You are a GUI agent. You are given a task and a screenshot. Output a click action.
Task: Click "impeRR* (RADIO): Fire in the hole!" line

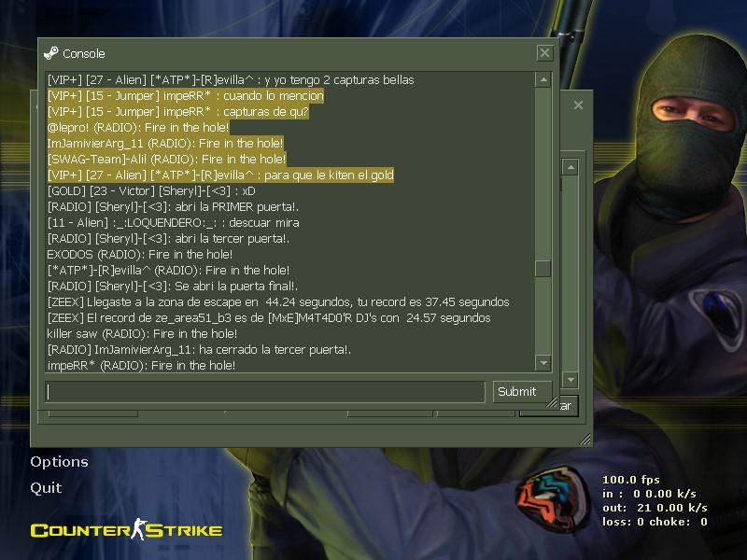(141, 366)
